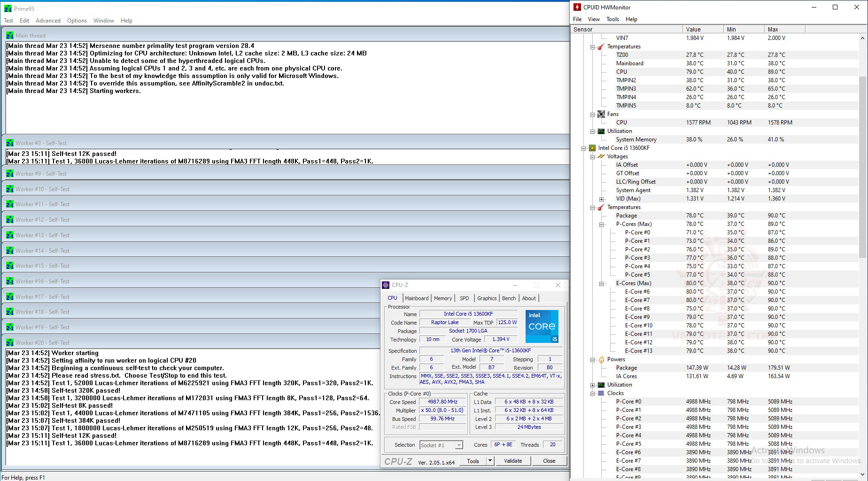Switch to the Memory tab in CPU-Z
Viewport: 868px width, 481px height.
click(x=443, y=298)
